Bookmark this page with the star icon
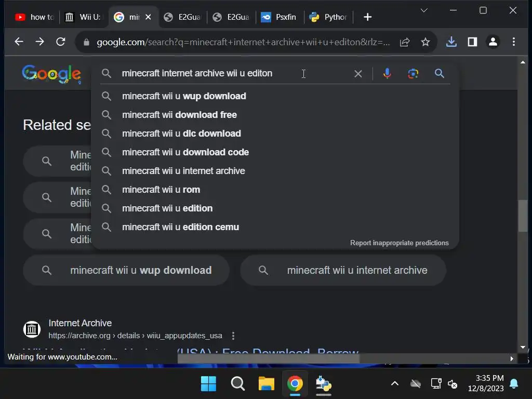This screenshot has width=532, height=399. (x=425, y=42)
